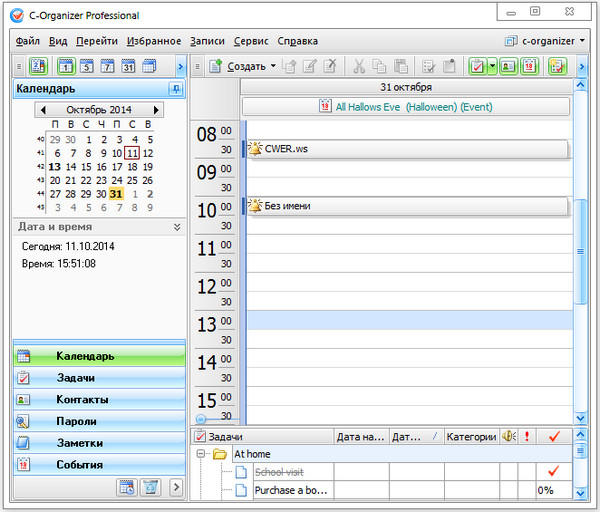600x512 pixels.
Task: Switch to the 31-day month view icon
Action: 128,66
